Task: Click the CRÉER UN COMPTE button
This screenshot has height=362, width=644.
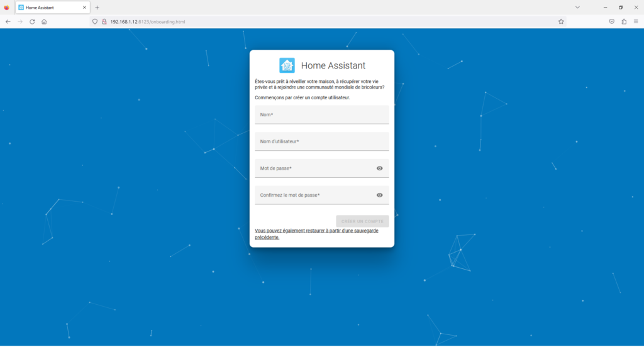Action: coord(362,221)
